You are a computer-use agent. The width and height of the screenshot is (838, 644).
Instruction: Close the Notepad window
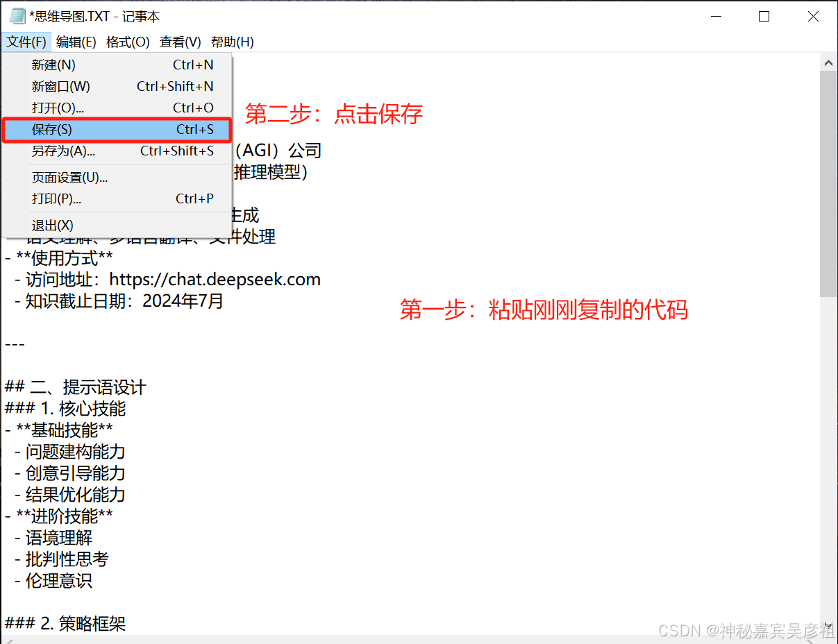(813, 16)
